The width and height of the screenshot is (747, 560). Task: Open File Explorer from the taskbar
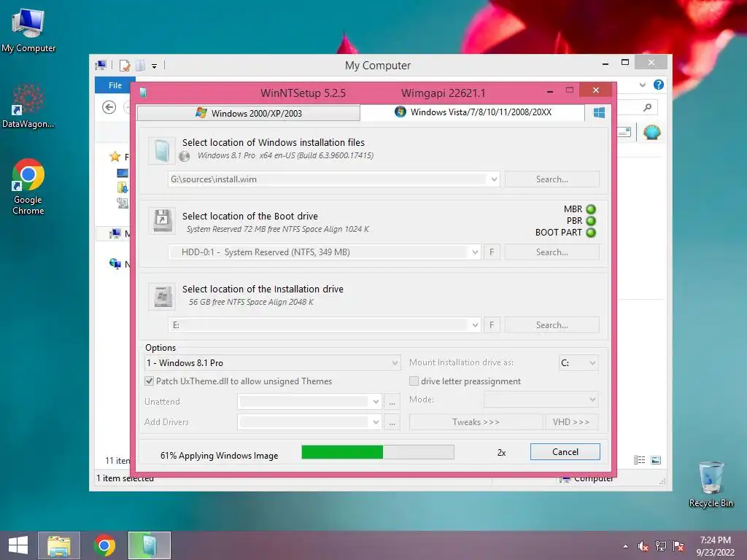tap(59, 545)
